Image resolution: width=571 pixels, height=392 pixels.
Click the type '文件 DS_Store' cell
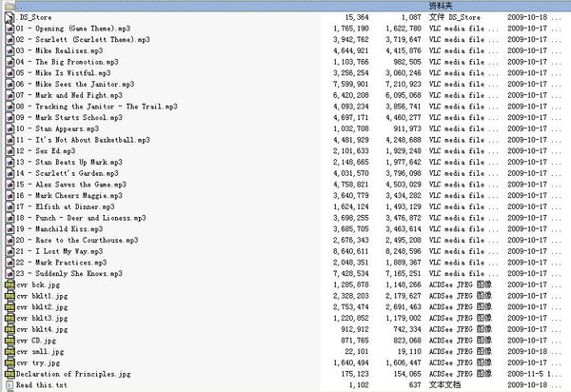(x=455, y=17)
